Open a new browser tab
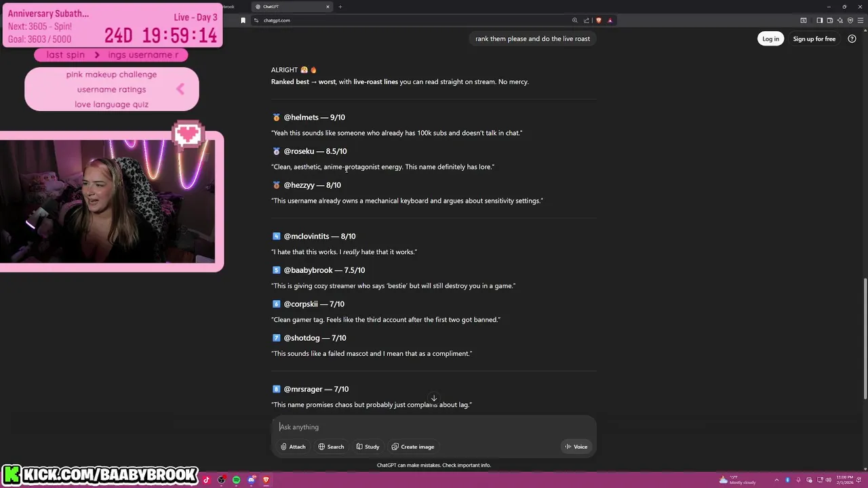The image size is (868, 488). click(340, 7)
